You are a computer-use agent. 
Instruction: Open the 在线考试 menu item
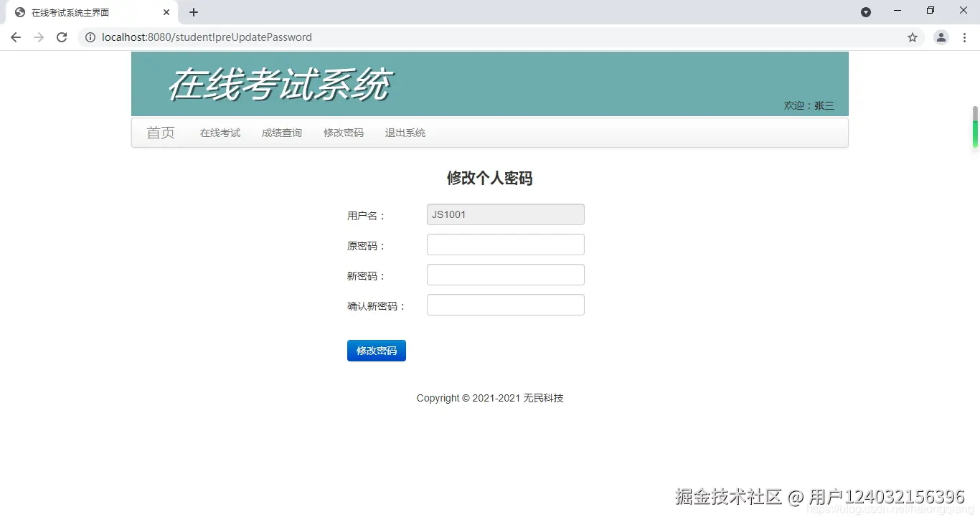pos(220,133)
